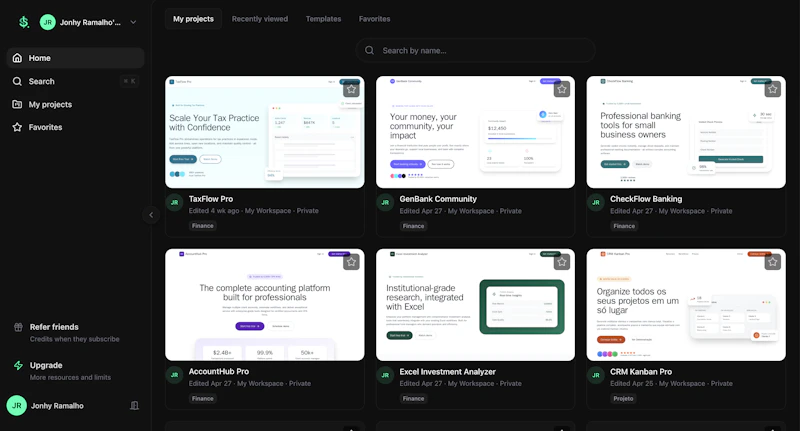The height and width of the screenshot is (431, 800).
Task: Click the CheckFlow Banking title
Action: click(646, 199)
